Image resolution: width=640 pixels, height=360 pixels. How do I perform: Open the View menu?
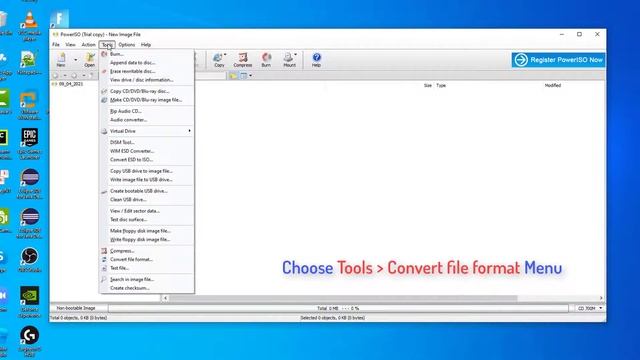click(x=70, y=44)
